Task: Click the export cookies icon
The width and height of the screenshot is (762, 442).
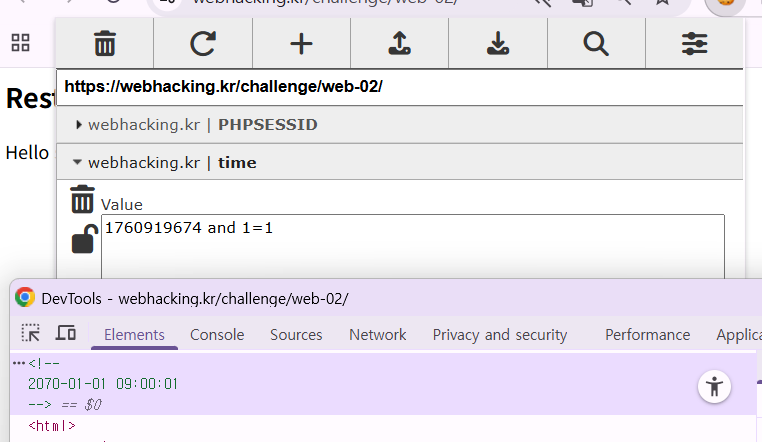Action: (497, 44)
